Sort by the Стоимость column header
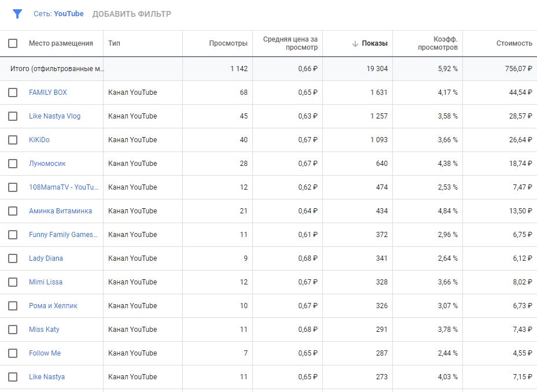The height and width of the screenshot is (392, 537). tap(514, 43)
